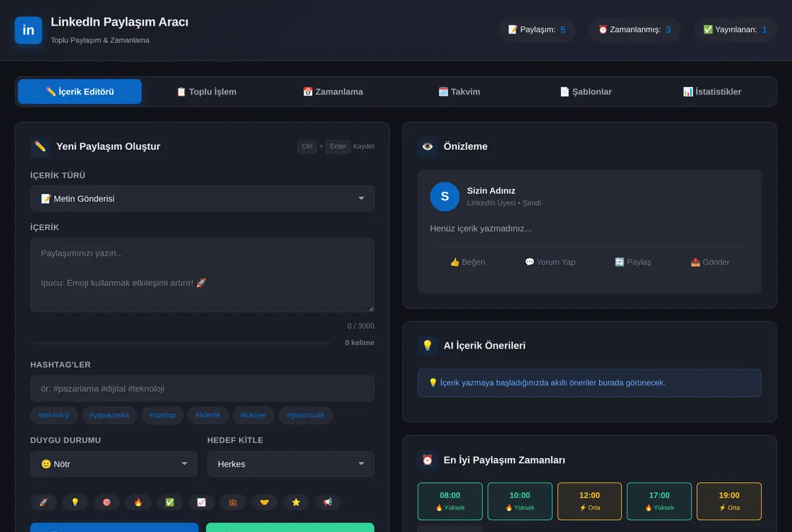Insert the light bulb emoji from the emoji row
The height and width of the screenshot is (532, 792).
[75, 502]
